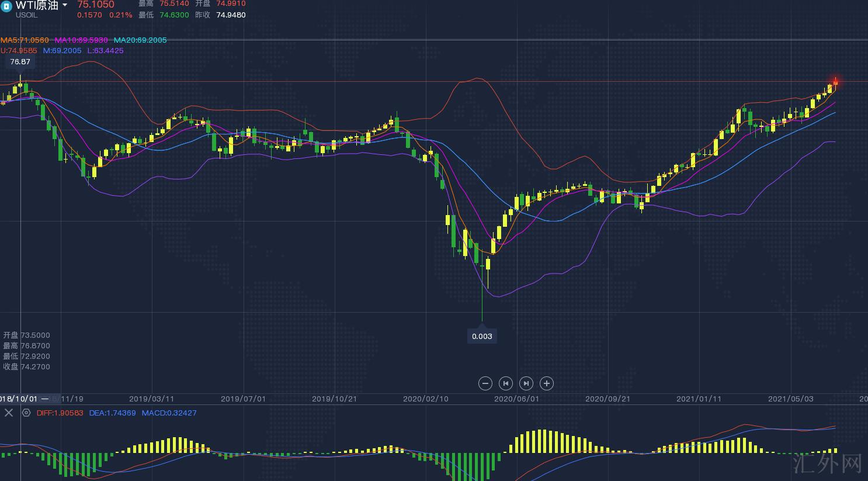Open the WTI原油 instrument dropdown arrow
Viewport: 868px width, 481px height.
point(65,5)
